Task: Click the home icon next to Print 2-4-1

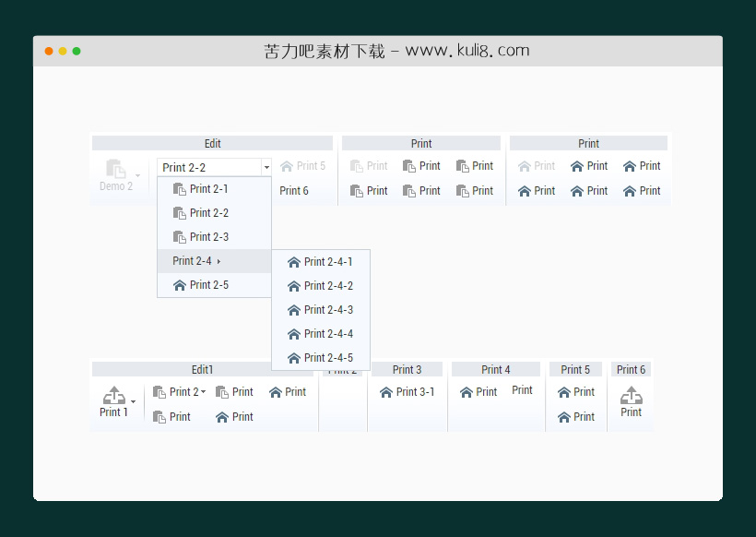Action: click(x=293, y=262)
